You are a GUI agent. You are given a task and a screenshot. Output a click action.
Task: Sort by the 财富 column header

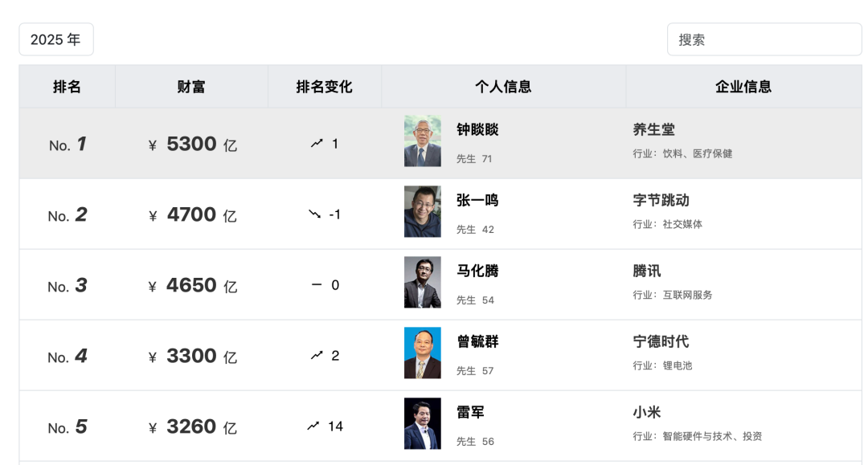click(x=191, y=87)
